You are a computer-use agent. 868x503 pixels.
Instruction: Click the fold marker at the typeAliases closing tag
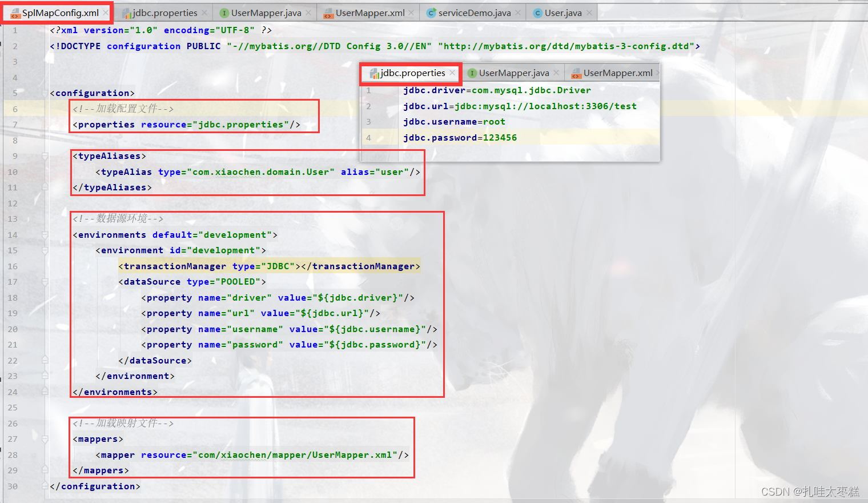(45, 187)
